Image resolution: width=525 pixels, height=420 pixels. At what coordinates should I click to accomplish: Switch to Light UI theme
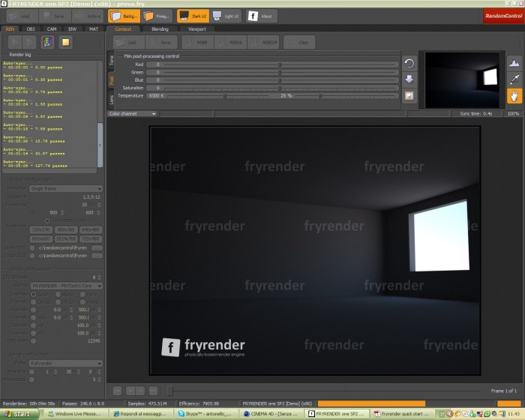(x=226, y=16)
